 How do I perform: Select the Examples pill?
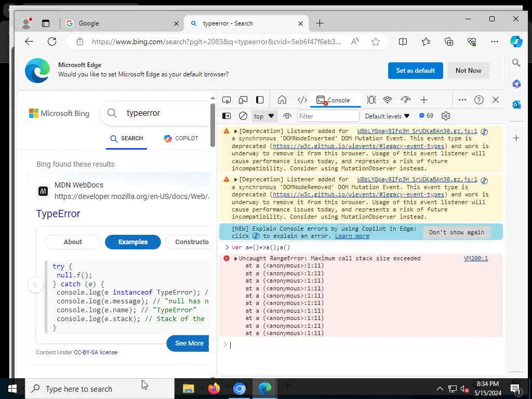[x=132, y=242]
